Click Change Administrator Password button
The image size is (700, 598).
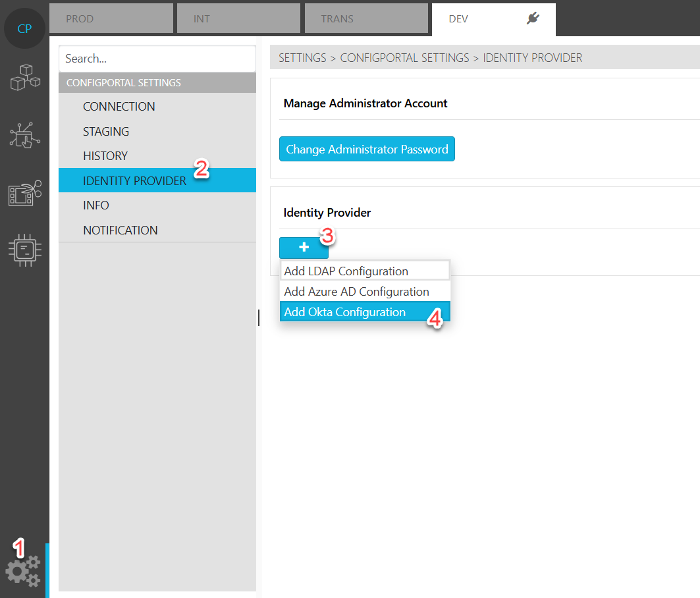(x=367, y=149)
